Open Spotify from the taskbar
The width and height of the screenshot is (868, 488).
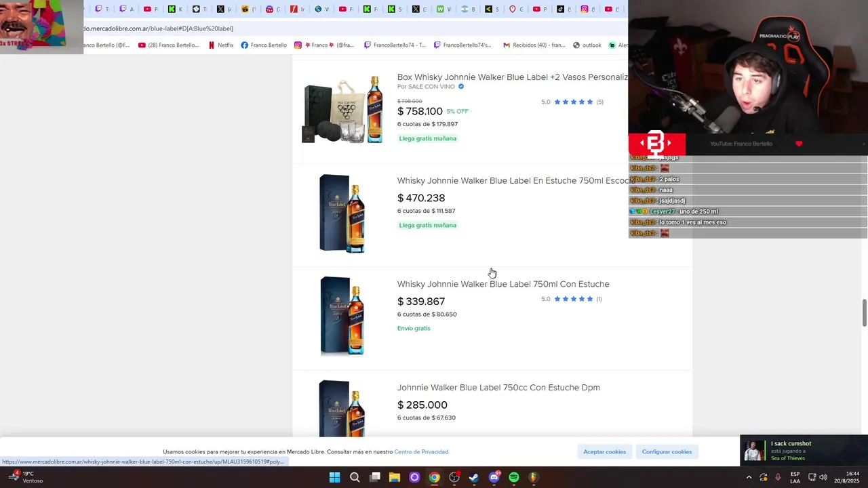click(x=514, y=477)
